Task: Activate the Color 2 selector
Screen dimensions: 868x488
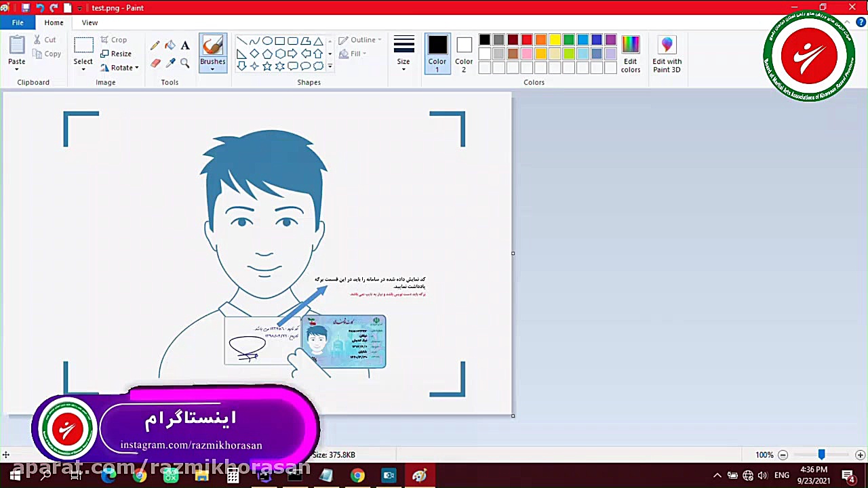Action: (464, 54)
